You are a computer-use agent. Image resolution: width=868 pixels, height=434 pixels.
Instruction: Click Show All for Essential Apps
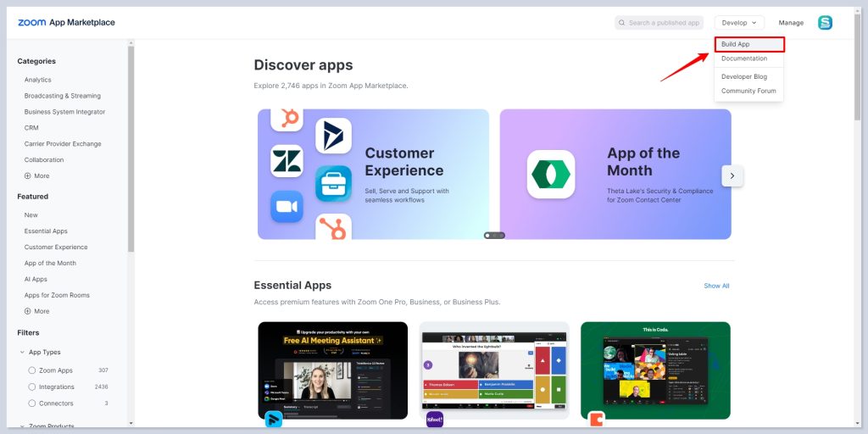point(716,286)
